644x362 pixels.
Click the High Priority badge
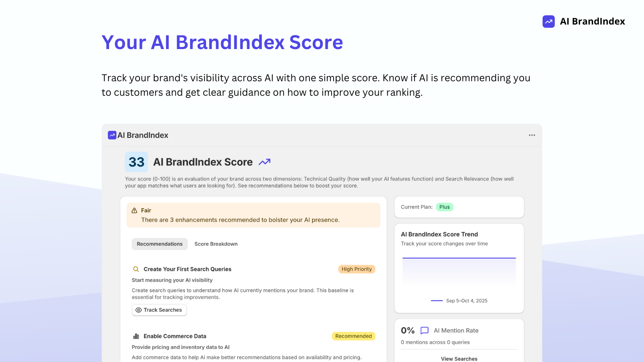(356, 269)
